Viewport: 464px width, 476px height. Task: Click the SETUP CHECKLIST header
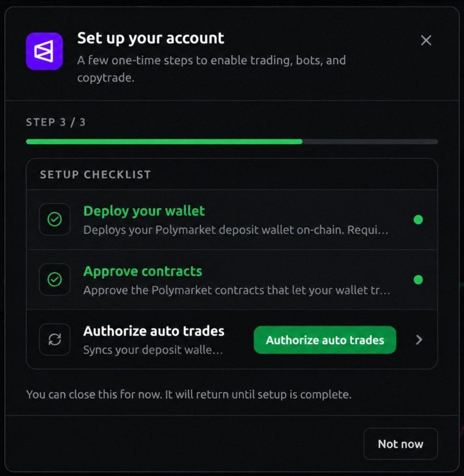click(x=95, y=175)
